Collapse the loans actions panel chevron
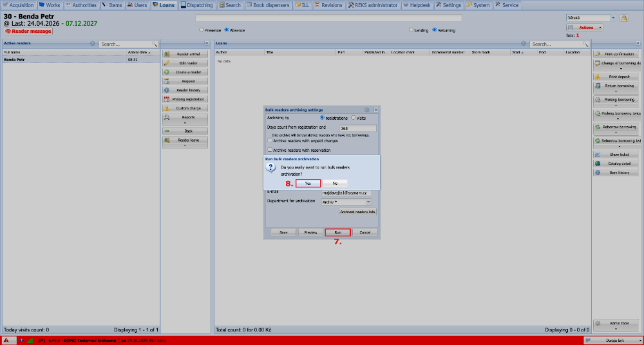 pyautogui.click(x=638, y=43)
